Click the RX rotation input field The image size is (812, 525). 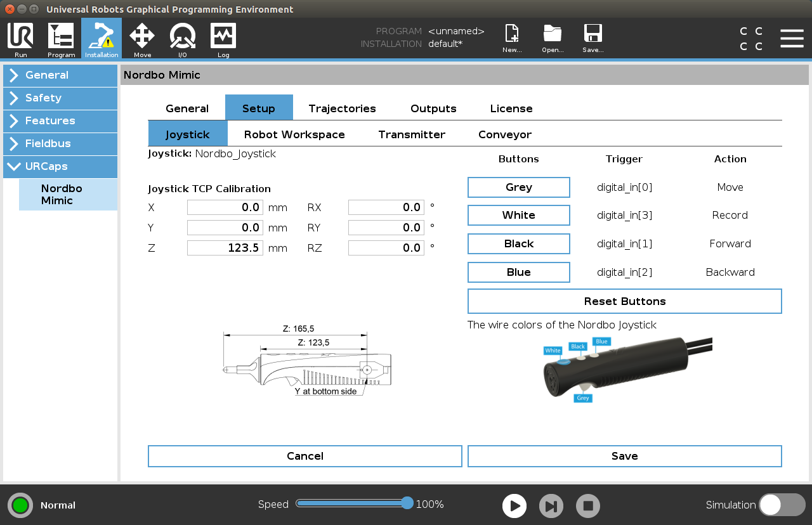(386, 207)
